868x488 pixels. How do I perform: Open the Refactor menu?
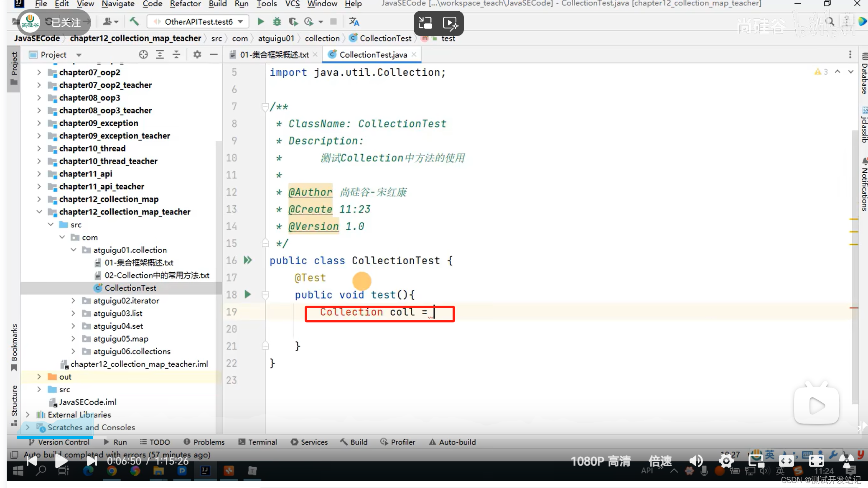tap(185, 4)
